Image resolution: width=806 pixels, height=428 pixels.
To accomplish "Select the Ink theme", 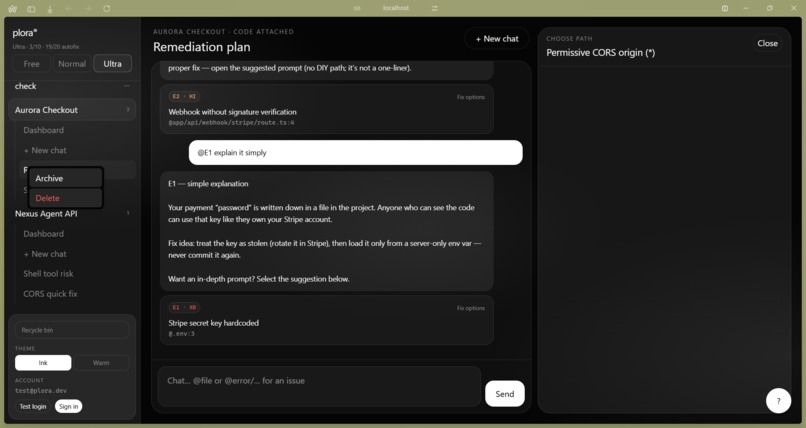I will click(x=43, y=363).
